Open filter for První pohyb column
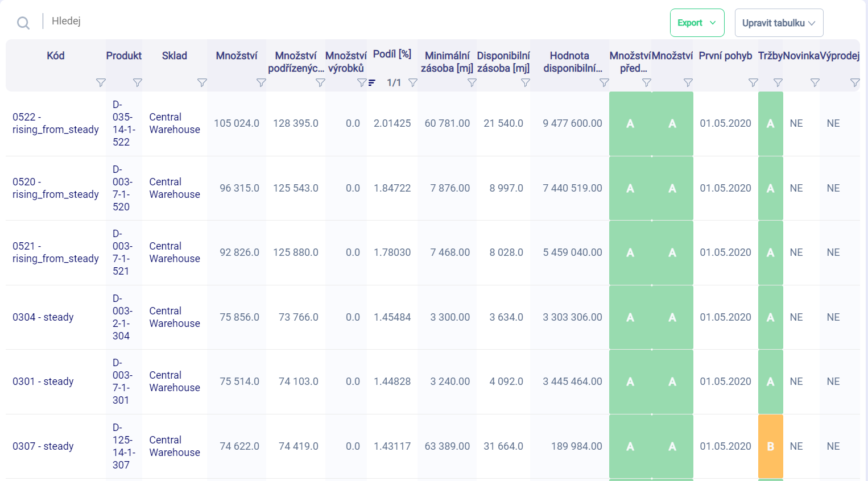 [x=753, y=83]
